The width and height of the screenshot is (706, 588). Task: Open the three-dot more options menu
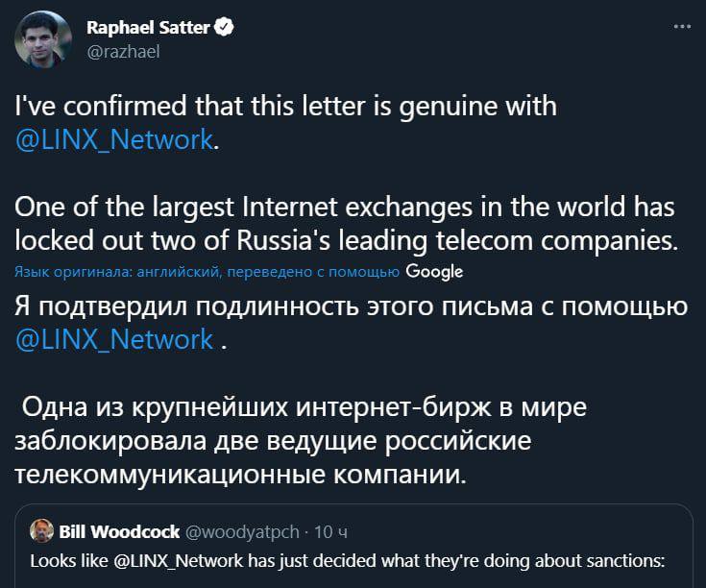coord(682,28)
